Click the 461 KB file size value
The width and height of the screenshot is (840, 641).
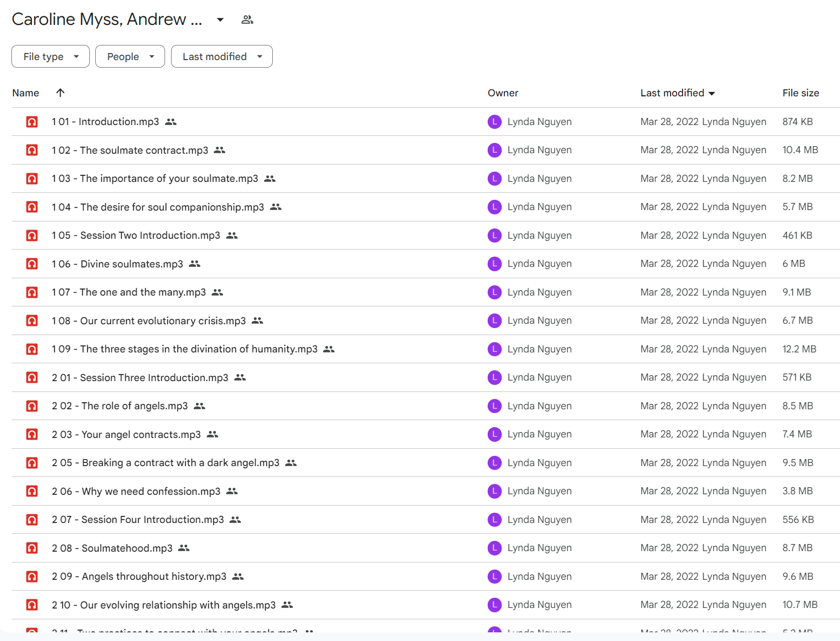pyautogui.click(x=797, y=236)
